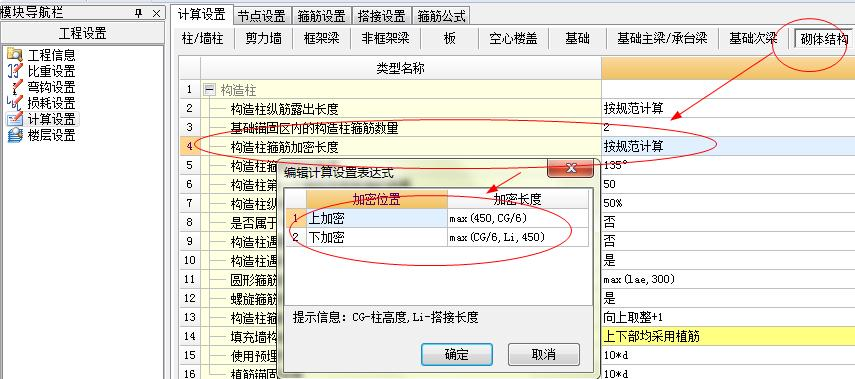Screen dimensions: 855x379
Task: Open 损耗设置 in navigation tree
Action: coord(51,103)
